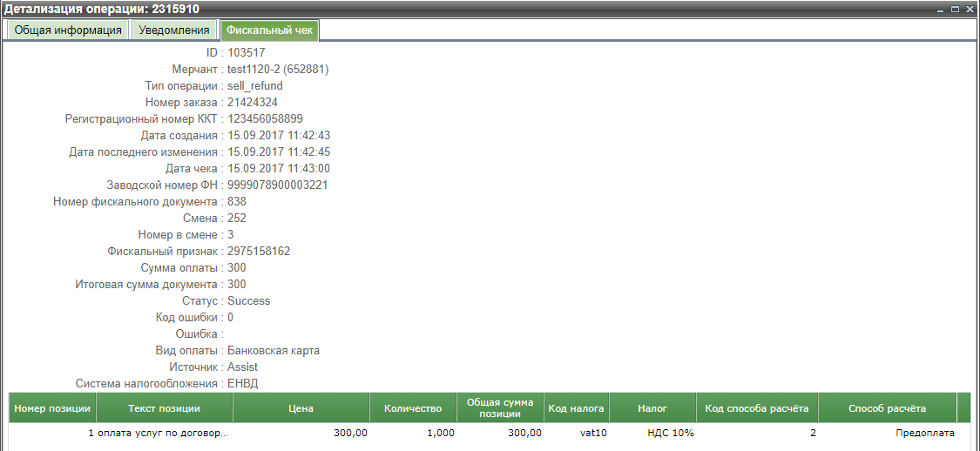Click the Количество column header
Screen dimensions: 980x451
[413, 408]
